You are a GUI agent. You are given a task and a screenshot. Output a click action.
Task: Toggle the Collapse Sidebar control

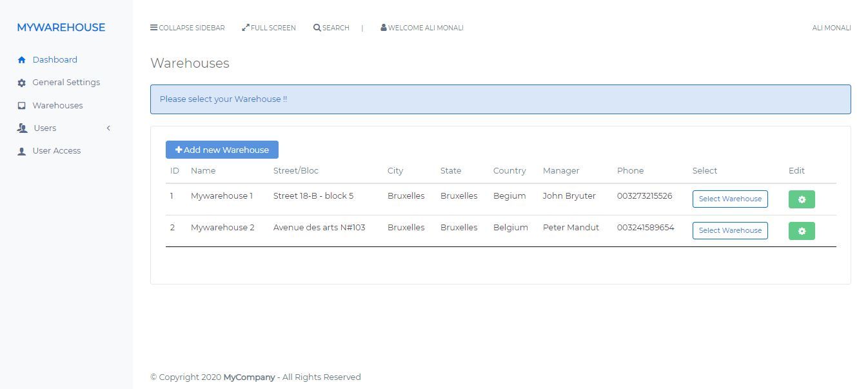click(x=188, y=28)
